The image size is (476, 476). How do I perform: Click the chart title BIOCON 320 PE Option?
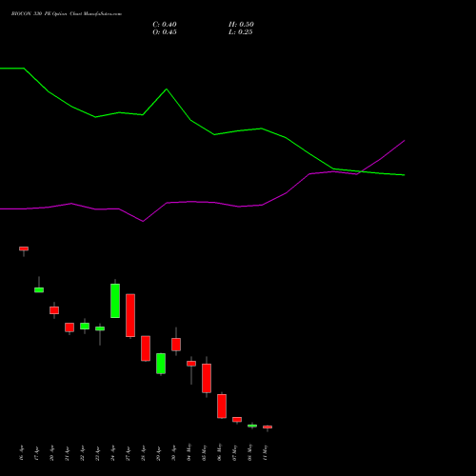39,14
